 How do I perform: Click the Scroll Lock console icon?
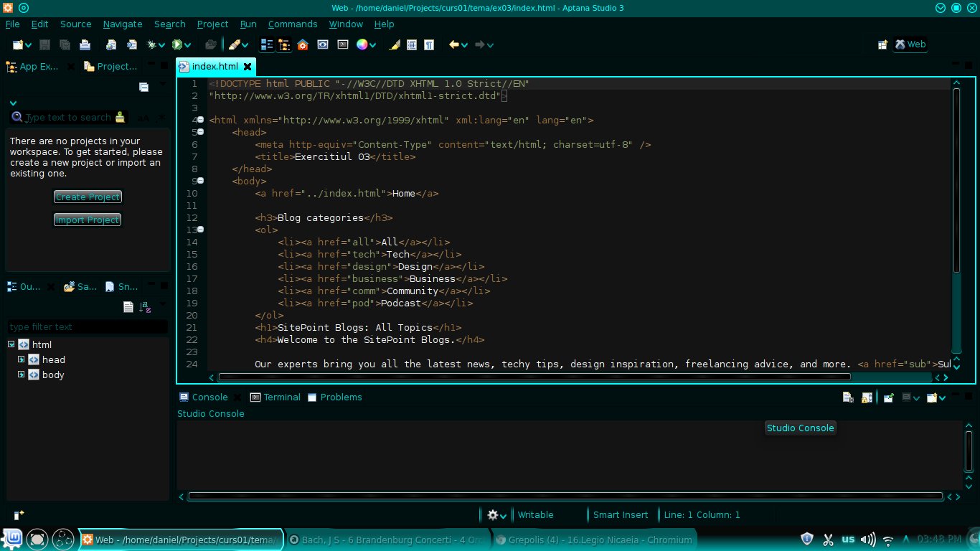pos(867,397)
